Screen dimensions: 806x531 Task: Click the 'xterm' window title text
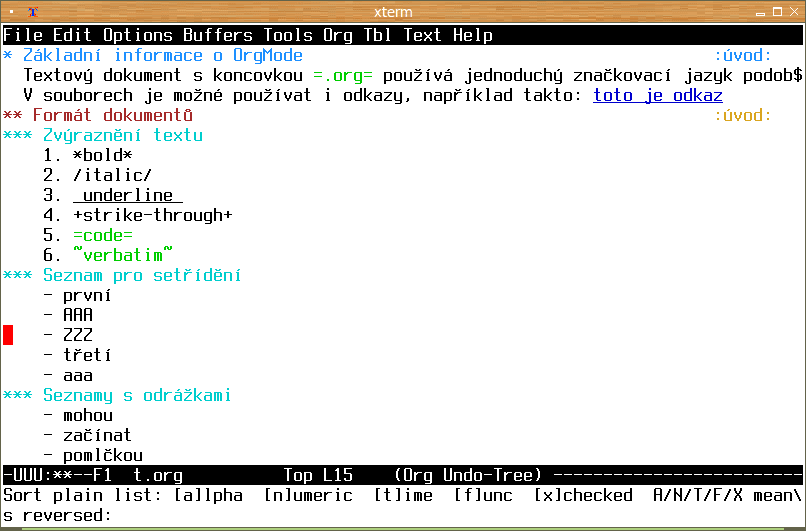(393, 12)
